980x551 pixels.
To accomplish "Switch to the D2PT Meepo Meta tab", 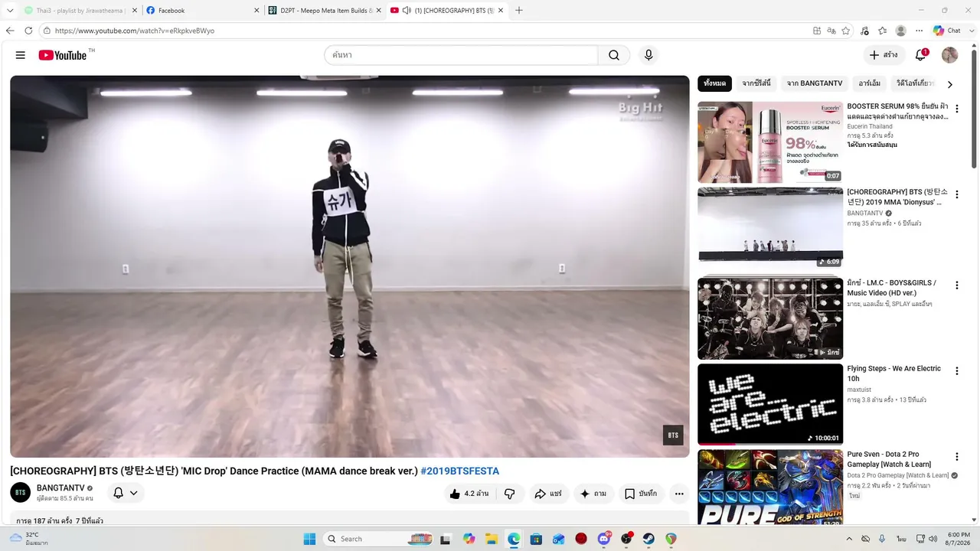I will (x=325, y=11).
